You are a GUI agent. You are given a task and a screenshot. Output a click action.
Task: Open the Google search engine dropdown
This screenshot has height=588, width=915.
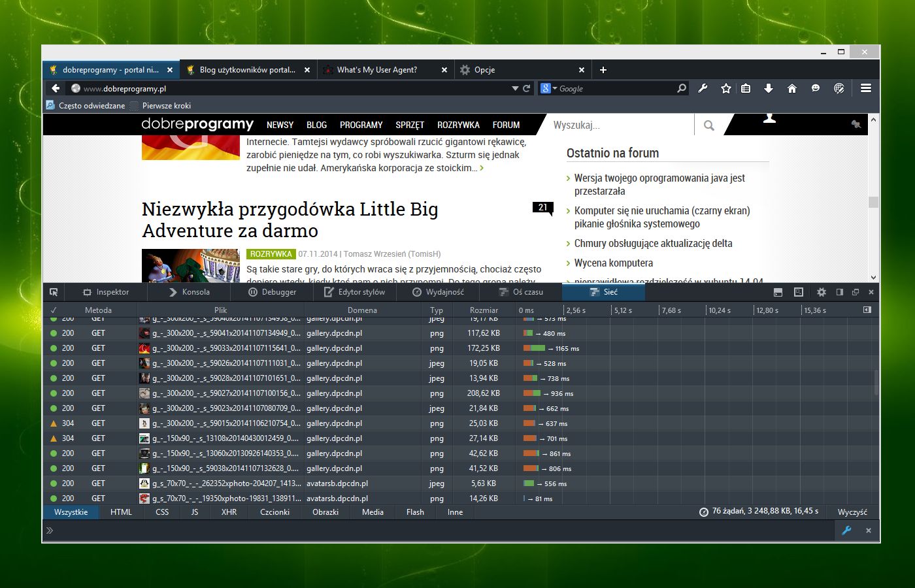tap(549, 88)
